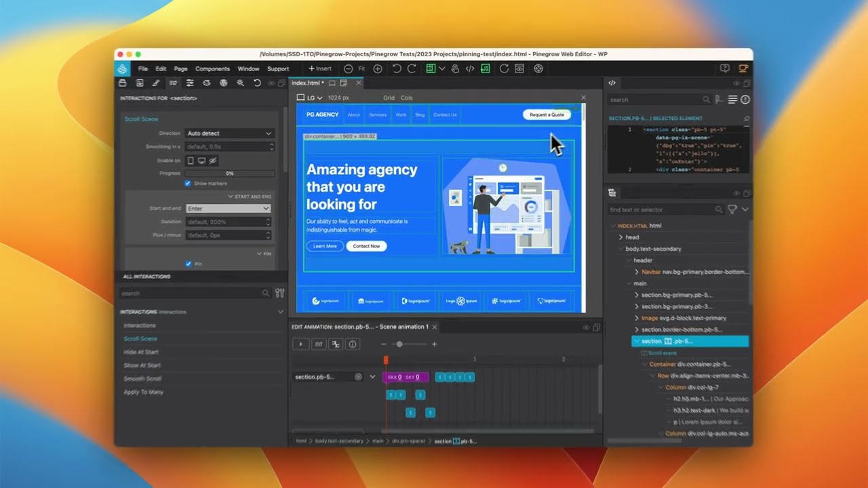Click the hand pointer tool icon

click(x=455, y=68)
